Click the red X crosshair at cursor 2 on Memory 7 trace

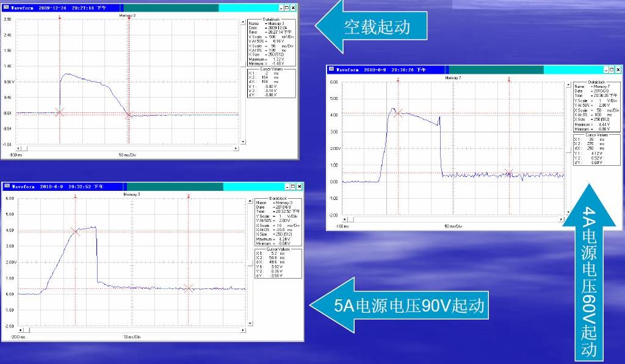(510, 173)
